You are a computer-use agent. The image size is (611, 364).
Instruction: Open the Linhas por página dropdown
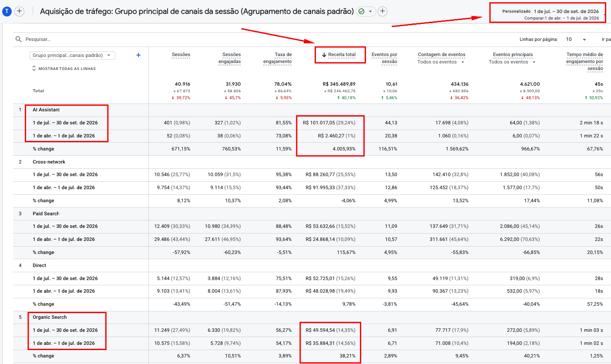point(577,39)
